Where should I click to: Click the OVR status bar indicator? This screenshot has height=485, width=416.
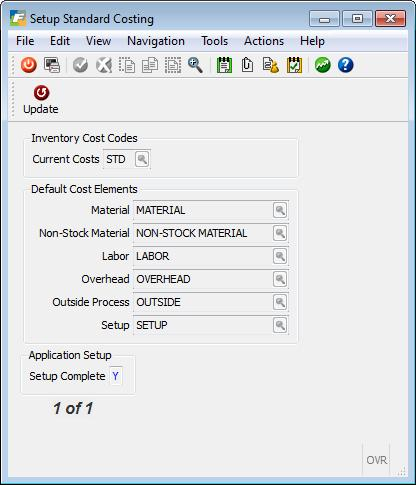click(376, 460)
